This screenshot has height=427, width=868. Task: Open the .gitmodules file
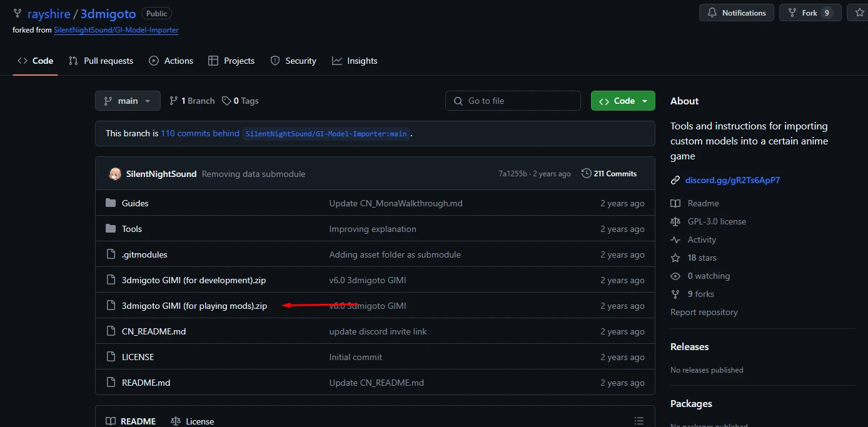click(144, 254)
